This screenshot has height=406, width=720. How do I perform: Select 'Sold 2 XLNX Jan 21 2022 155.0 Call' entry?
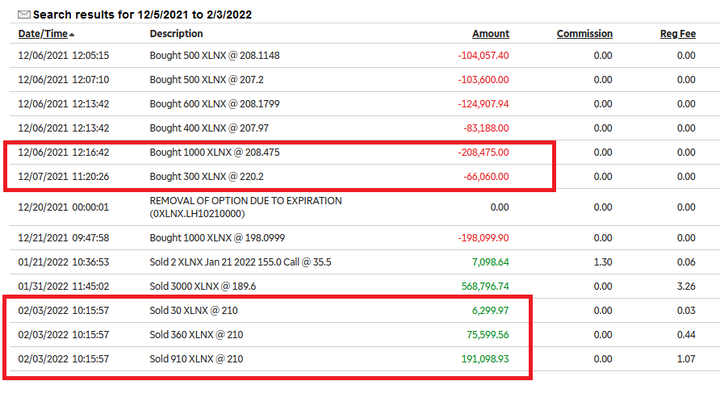240,262
